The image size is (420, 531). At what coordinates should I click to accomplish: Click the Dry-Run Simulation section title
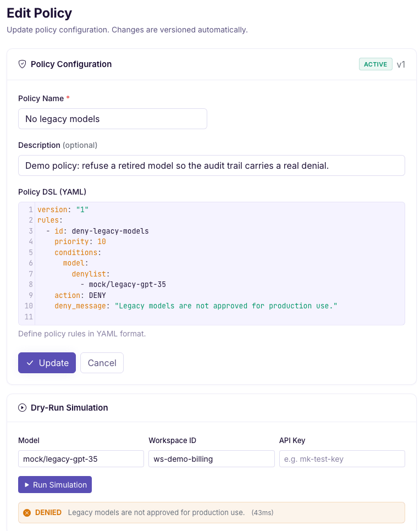[69, 407]
